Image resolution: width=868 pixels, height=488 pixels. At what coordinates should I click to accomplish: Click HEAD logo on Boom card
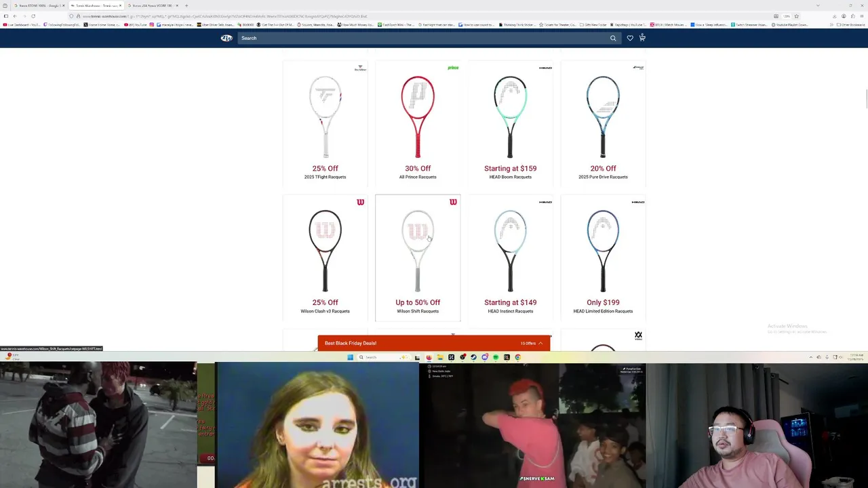click(x=545, y=68)
